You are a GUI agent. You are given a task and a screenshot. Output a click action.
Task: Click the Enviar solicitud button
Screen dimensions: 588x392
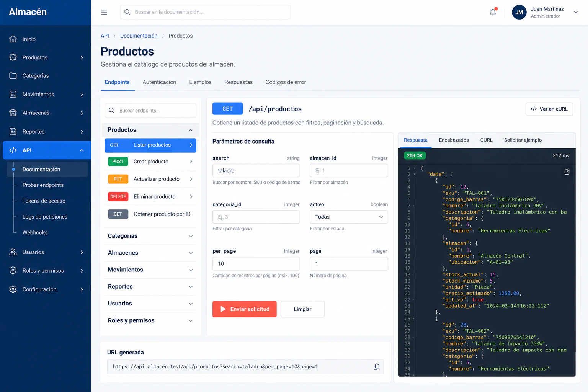point(245,309)
